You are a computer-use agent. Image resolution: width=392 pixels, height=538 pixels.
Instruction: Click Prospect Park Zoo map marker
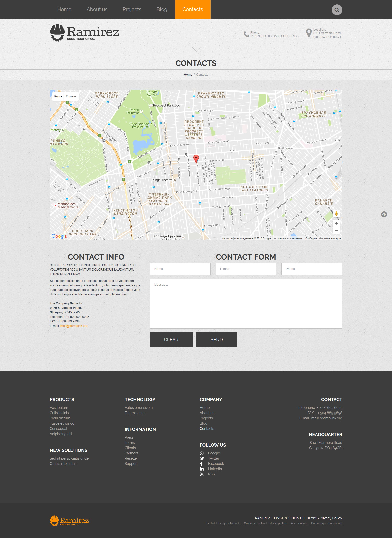coord(151,105)
